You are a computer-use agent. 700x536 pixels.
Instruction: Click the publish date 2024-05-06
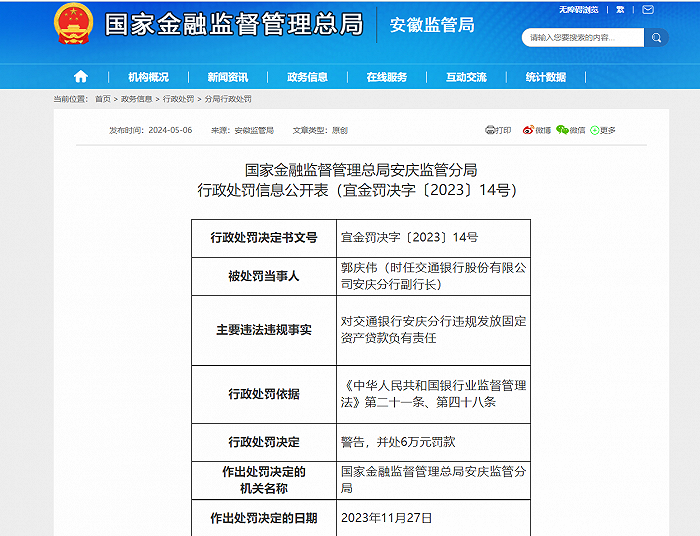coord(170,130)
